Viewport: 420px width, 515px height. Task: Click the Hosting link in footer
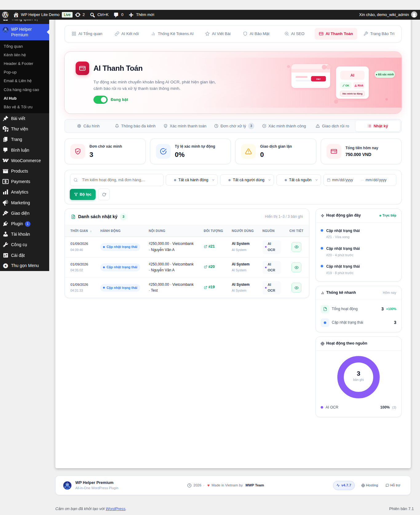pos(370,485)
